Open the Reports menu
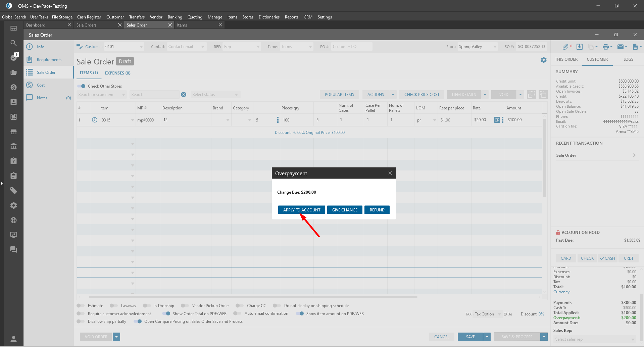644x347 pixels. click(x=291, y=17)
